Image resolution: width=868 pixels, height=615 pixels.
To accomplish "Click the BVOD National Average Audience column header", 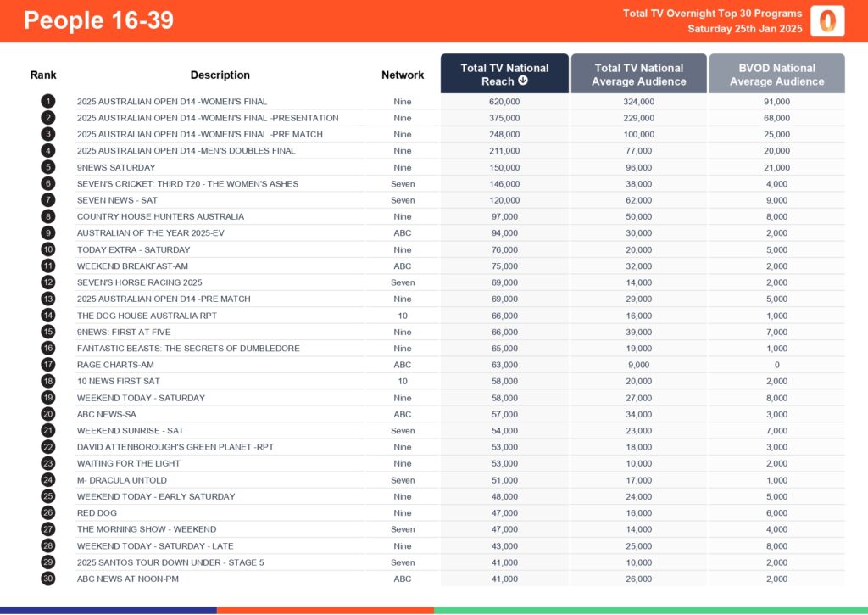I will click(776, 74).
